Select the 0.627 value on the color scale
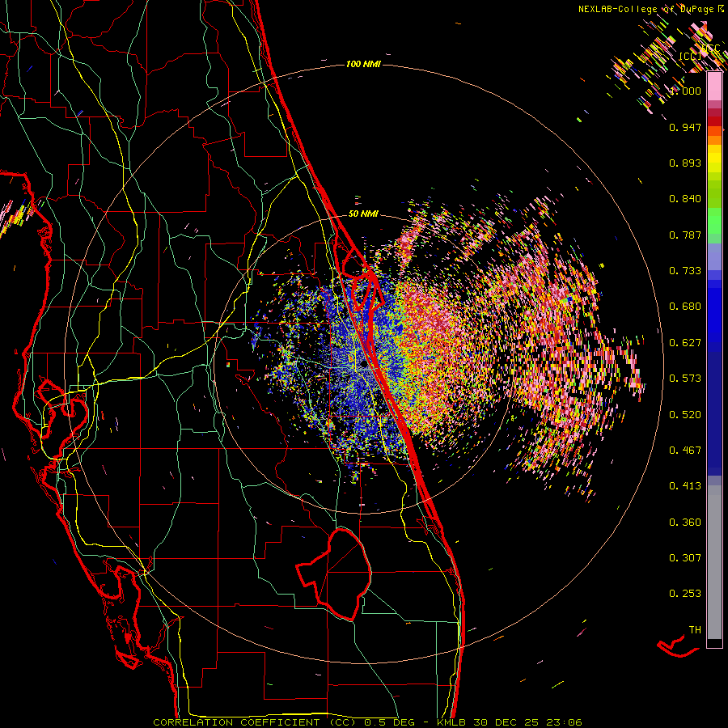Viewport: 728px width, 728px height. point(685,343)
